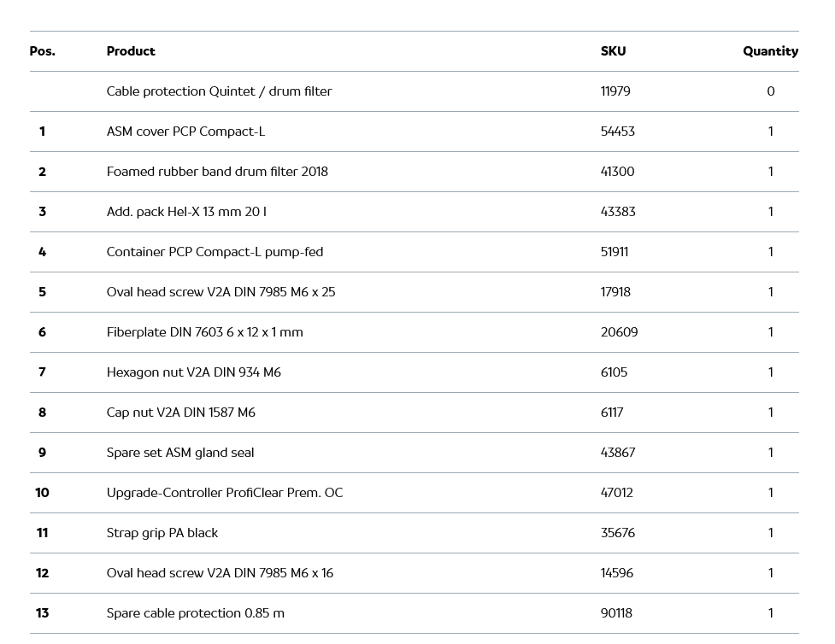Open Hexagon nut V2A DIN 934 M6
This screenshot has height=644, width=835.
(193, 372)
